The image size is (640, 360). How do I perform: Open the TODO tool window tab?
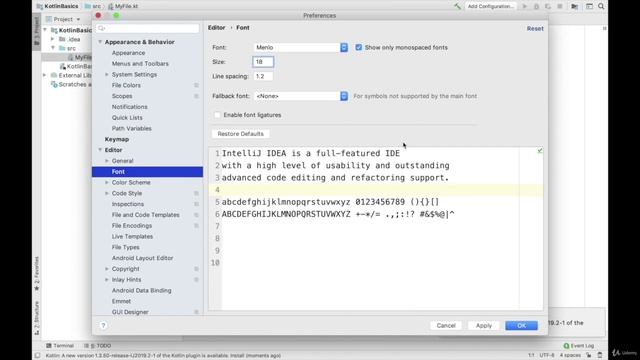tap(98, 346)
